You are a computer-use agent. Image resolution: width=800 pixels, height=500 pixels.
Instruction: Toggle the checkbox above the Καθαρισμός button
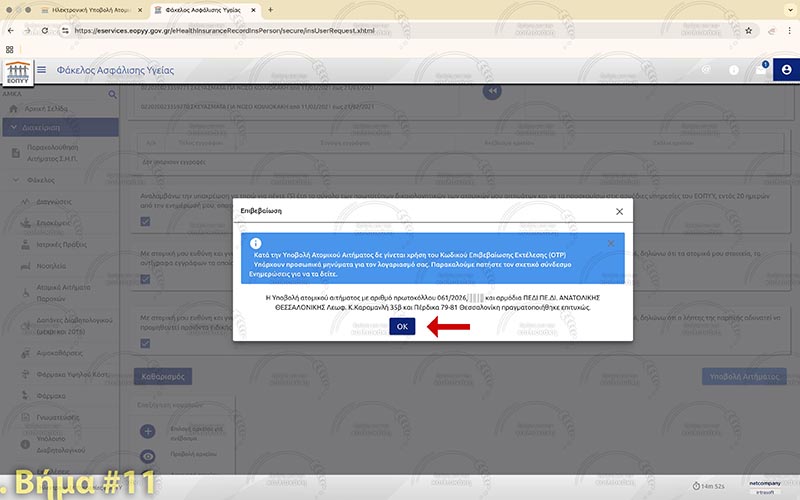tap(146, 343)
